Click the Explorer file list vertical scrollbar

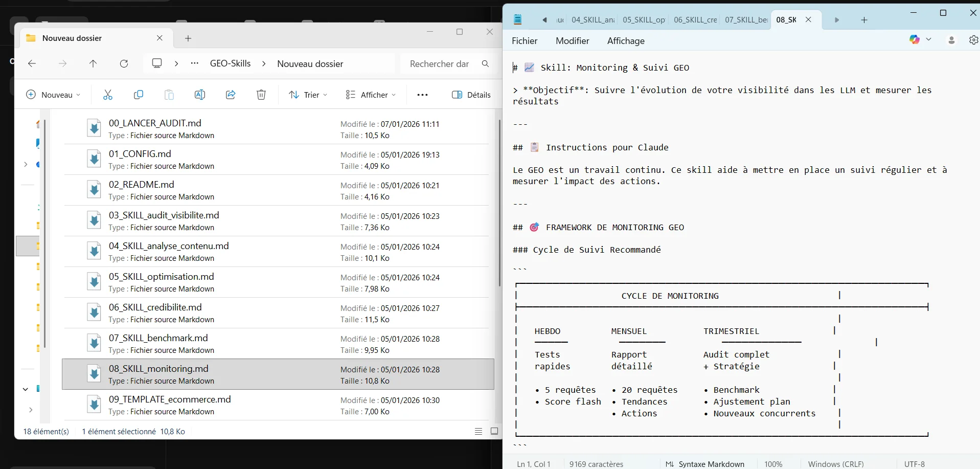(499, 203)
